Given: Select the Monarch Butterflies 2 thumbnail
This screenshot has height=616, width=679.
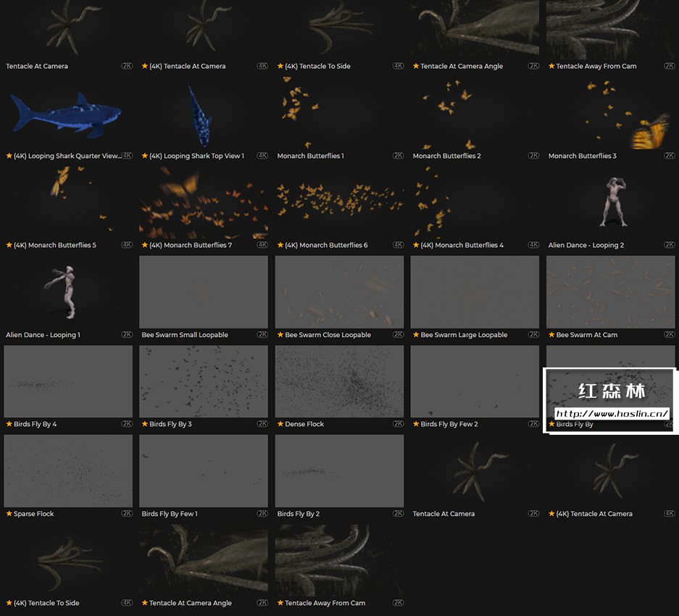Looking at the screenshot, I should point(475,113).
